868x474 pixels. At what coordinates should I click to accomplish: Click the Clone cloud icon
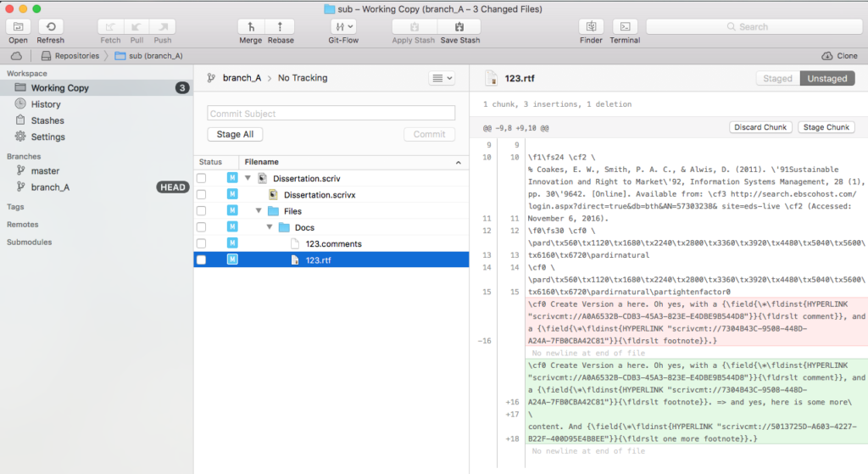point(827,56)
